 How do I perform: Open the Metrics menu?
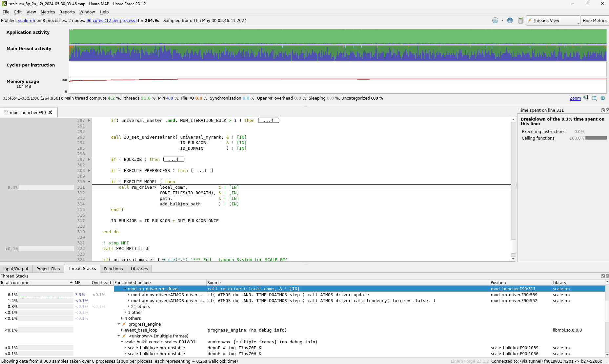(48, 12)
